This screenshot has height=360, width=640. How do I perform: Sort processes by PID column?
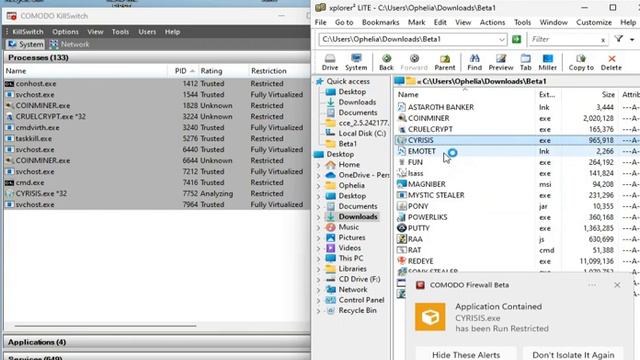[184, 71]
